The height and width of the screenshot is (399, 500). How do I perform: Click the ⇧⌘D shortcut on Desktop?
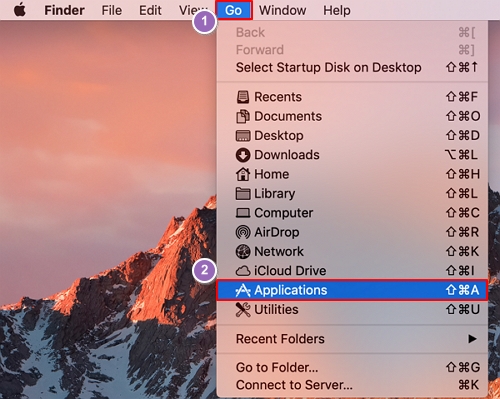pyautogui.click(x=463, y=136)
